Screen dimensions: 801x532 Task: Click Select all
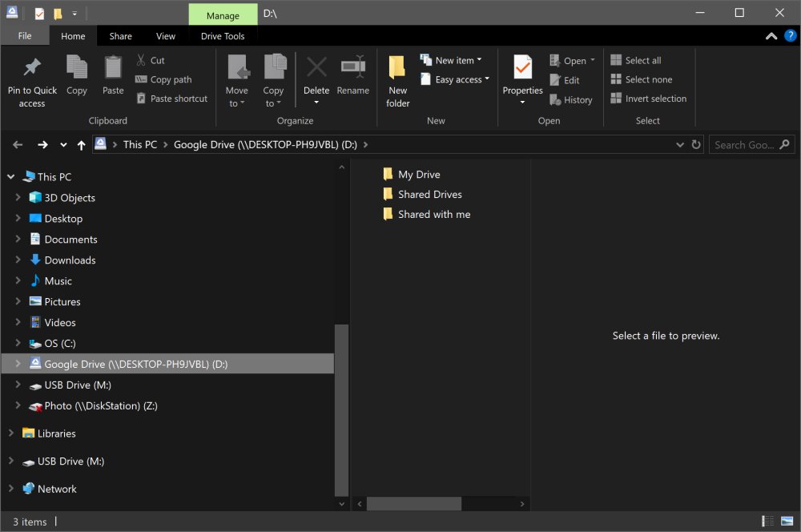[636, 60]
